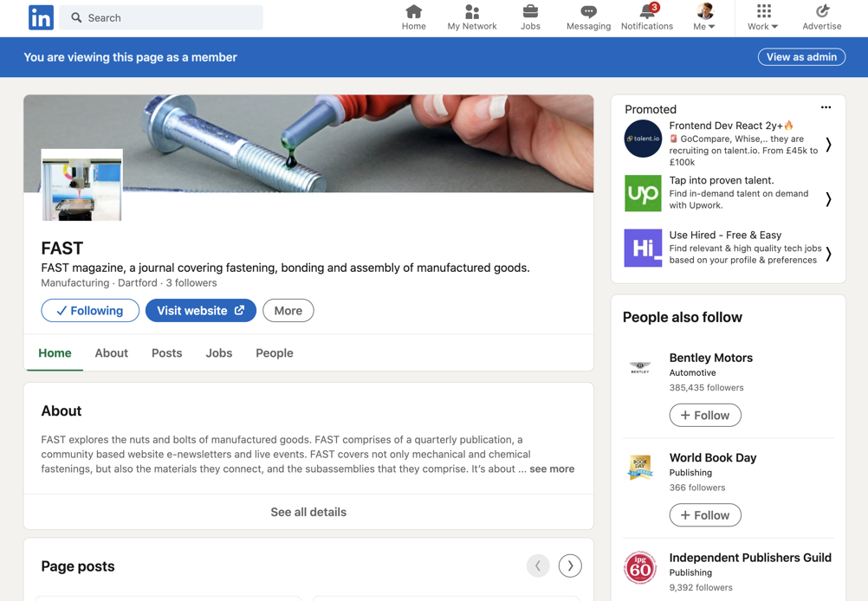This screenshot has width=868, height=601.
Task: Open Frontend Dev React 2y+ ad link
Action: (x=731, y=126)
